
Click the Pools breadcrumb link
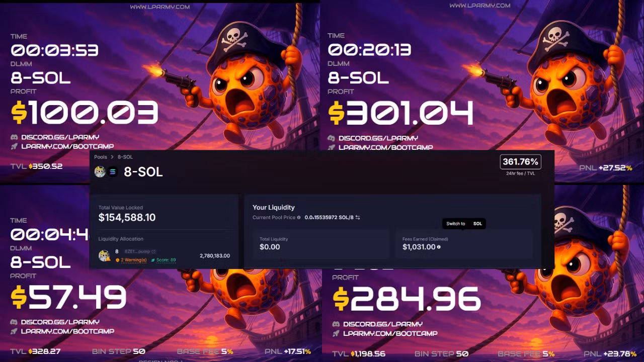(x=101, y=157)
